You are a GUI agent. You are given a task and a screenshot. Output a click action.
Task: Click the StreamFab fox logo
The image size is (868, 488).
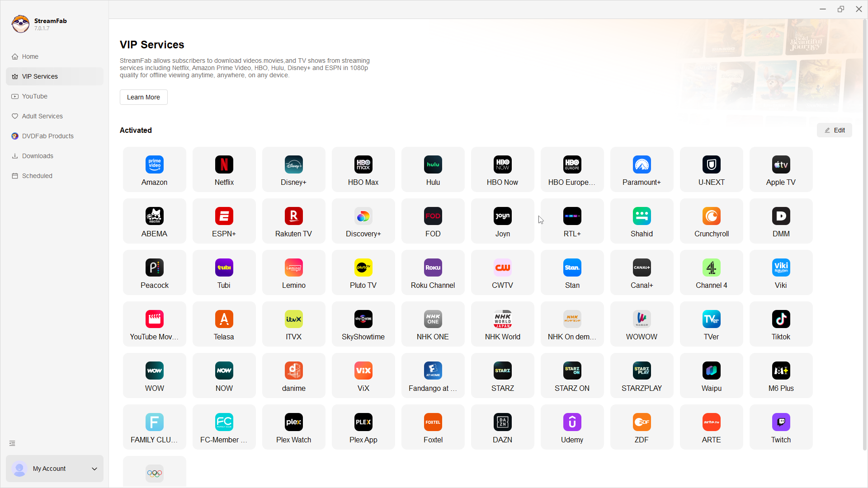pos(20,24)
